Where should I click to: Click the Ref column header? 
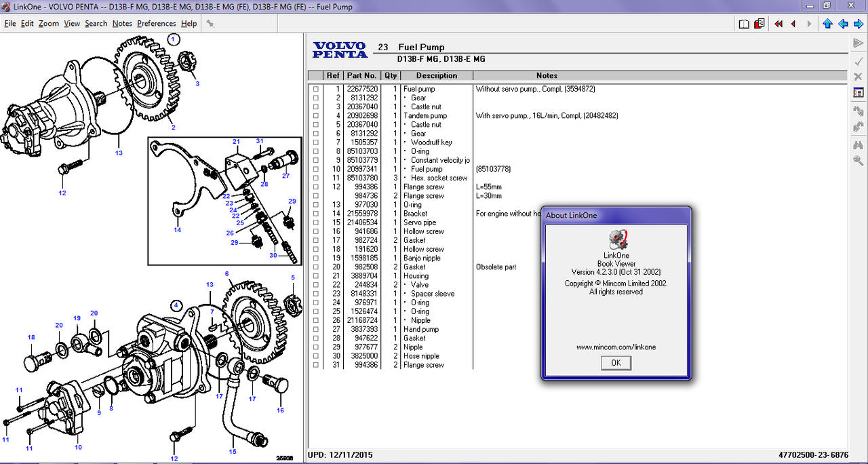[332, 75]
